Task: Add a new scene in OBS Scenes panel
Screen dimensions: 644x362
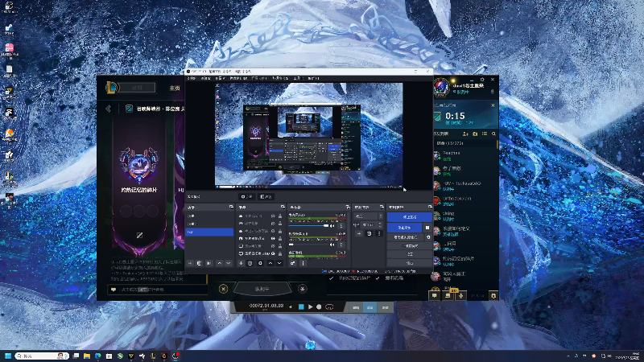Action: pyautogui.click(x=190, y=263)
